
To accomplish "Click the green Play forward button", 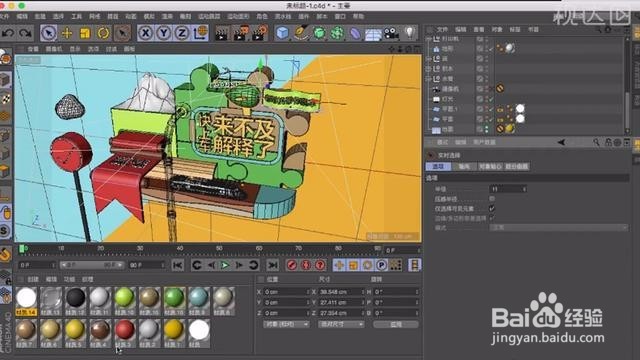I will [225, 265].
